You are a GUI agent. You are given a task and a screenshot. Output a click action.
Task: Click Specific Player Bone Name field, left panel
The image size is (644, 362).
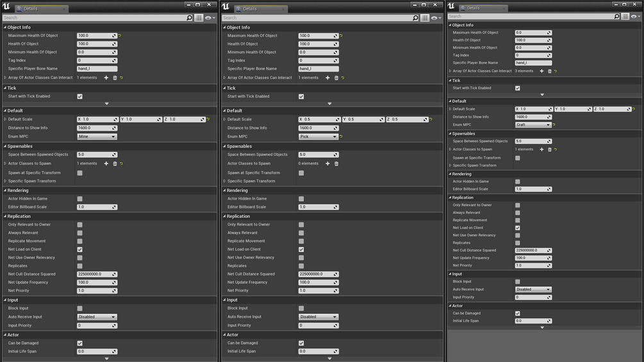tap(97, 69)
